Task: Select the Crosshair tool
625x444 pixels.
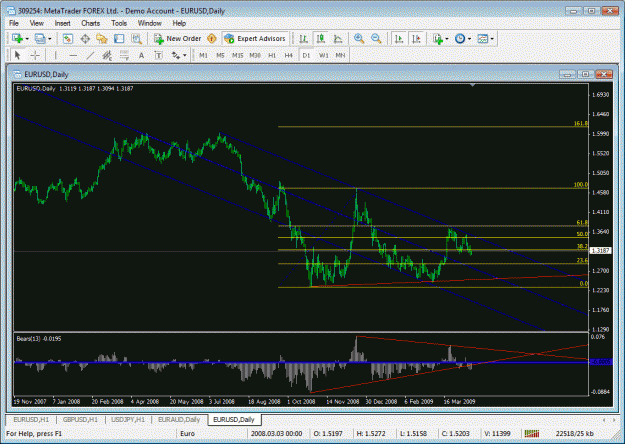Action: [35, 55]
